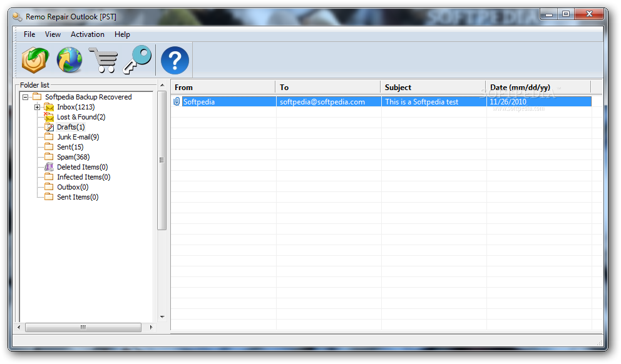The height and width of the screenshot is (364, 621).
Task: Expand the Inbox(1213) tree node
Action: coord(37,107)
